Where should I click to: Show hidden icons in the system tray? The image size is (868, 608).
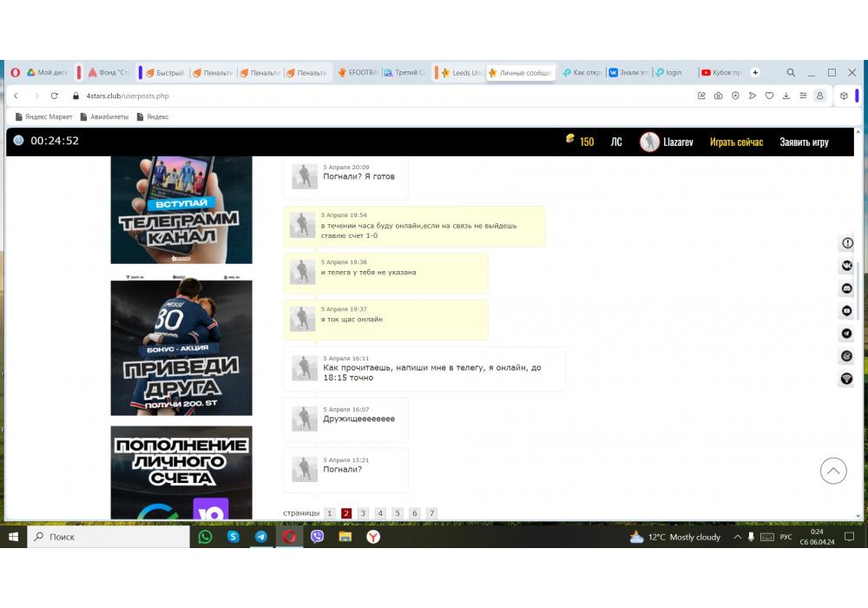[738, 537]
